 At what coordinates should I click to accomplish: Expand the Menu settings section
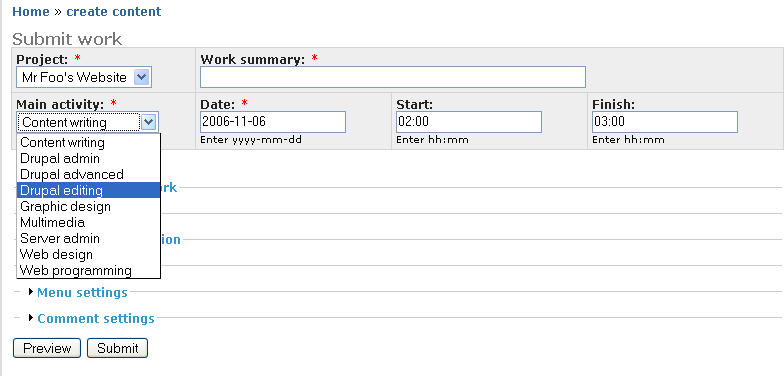pos(82,292)
